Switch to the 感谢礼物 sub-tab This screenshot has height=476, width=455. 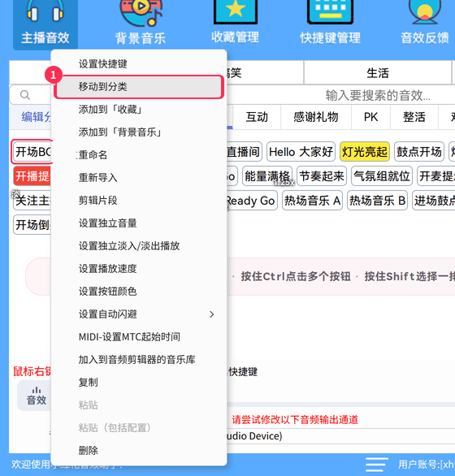(x=316, y=117)
